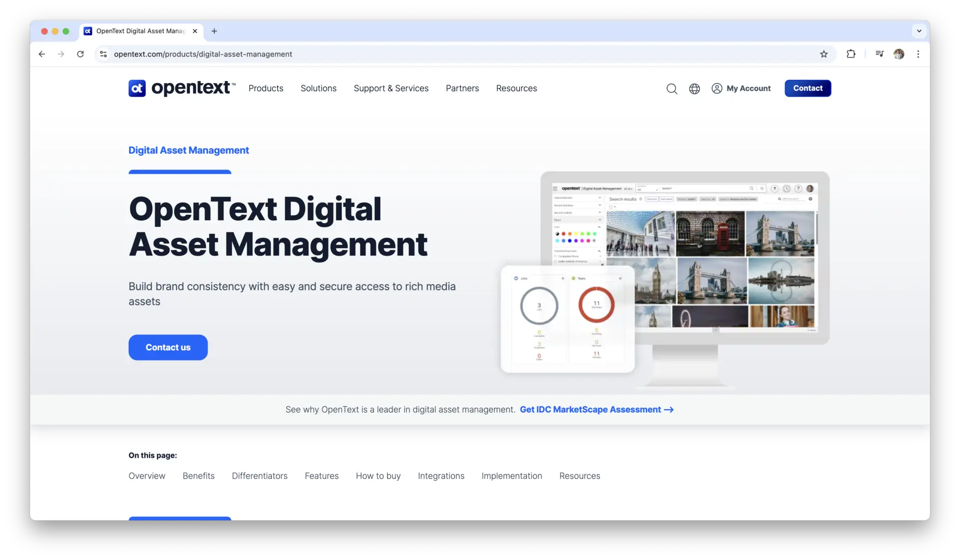The height and width of the screenshot is (560, 960).
Task: Click the Chrome profile avatar
Action: [x=899, y=54]
